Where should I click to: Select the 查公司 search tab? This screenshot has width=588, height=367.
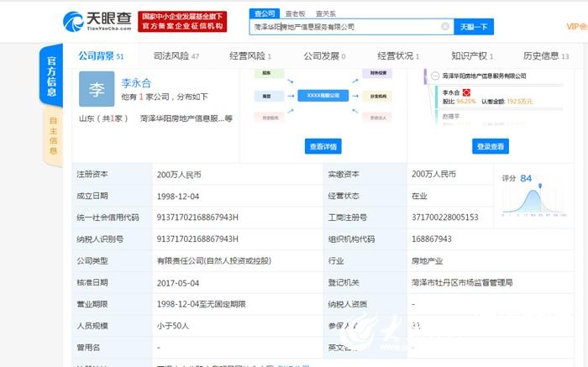[265, 13]
